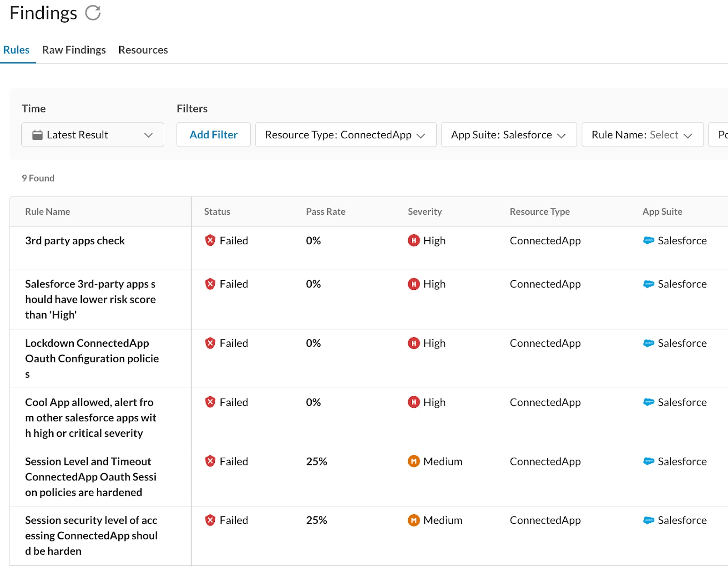This screenshot has height=566, width=728.
Task: Open the App Suite: Salesforce filter dropdown
Action: coord(509,135)
